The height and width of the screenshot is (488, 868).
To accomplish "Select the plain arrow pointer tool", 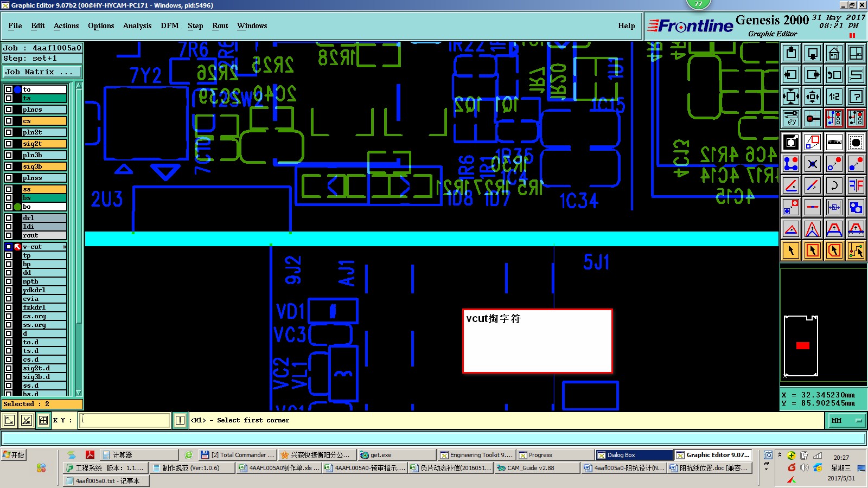I will 791,251.
